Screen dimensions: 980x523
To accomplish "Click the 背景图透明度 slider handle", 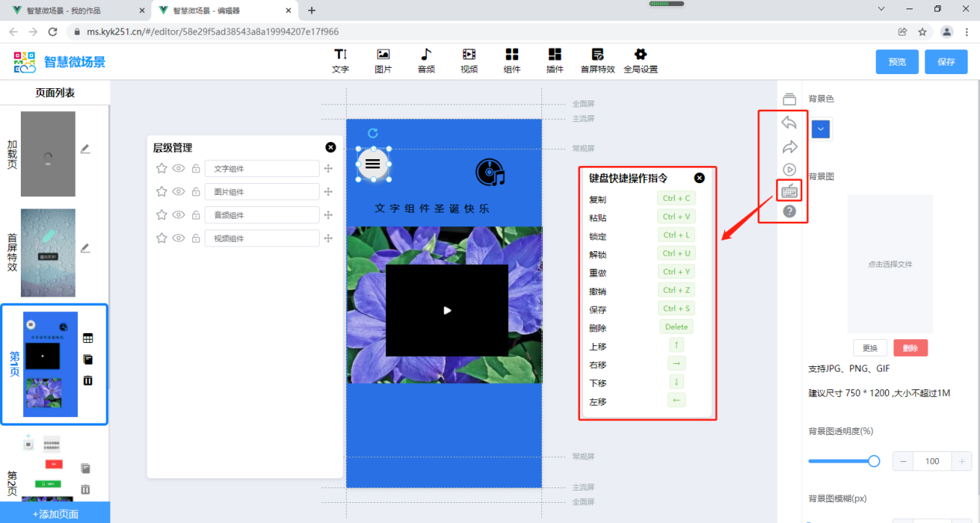I will [873, 461].
